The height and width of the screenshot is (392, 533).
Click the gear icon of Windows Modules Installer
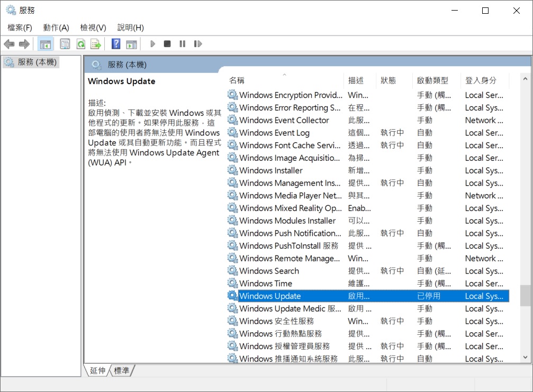tap(232, 220)
